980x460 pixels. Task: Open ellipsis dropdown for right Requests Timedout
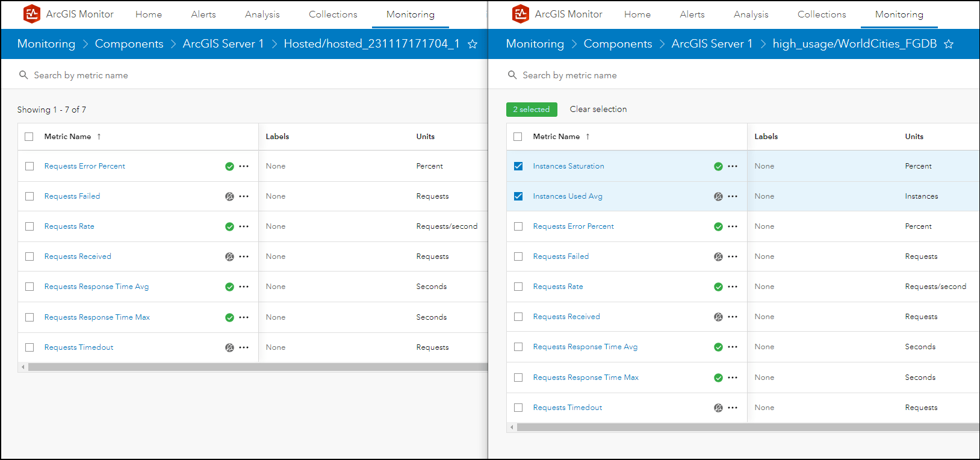pyautogui.click(x=733, y=408)
